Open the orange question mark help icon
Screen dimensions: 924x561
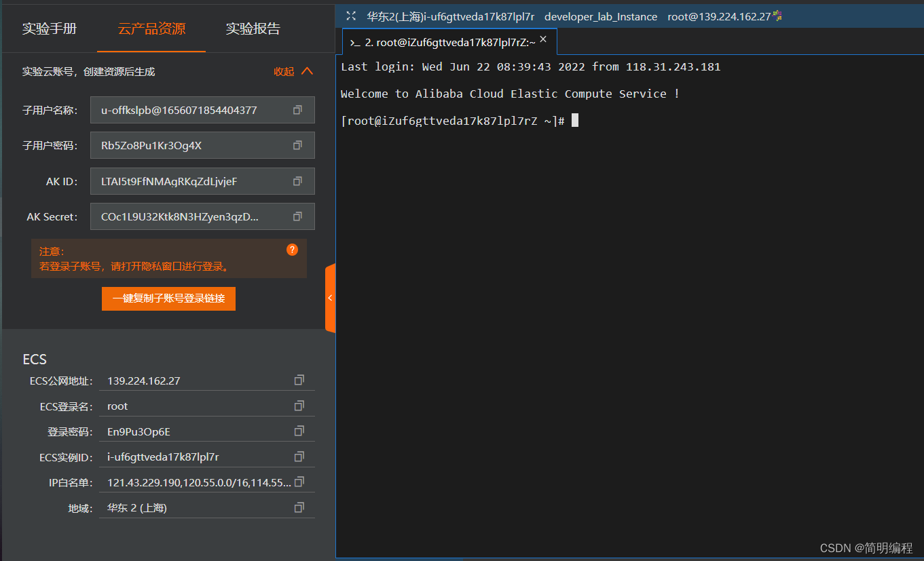click(x=292, y=250)
